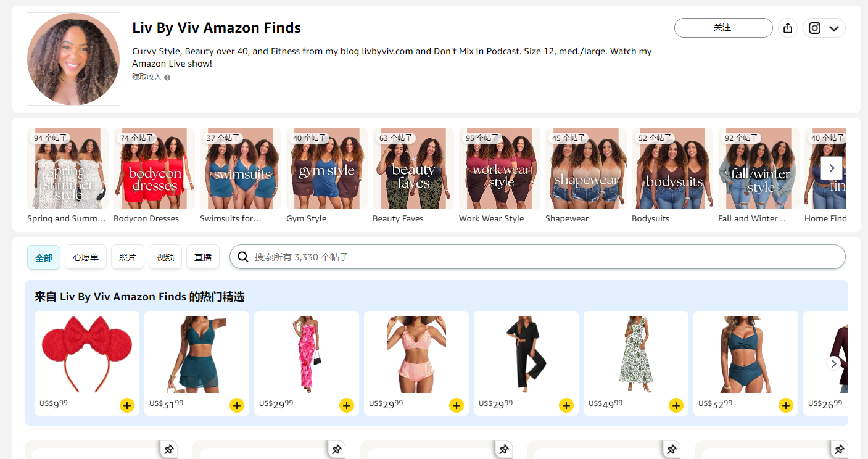868x459 pixels.
Task: Expand the social links dropdown chevron
Action: (834, 28)
